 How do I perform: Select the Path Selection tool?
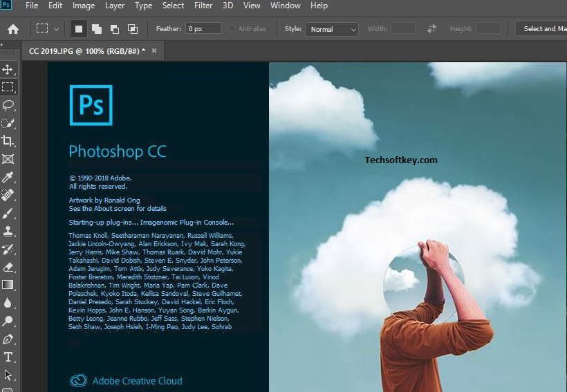point(8,375)
